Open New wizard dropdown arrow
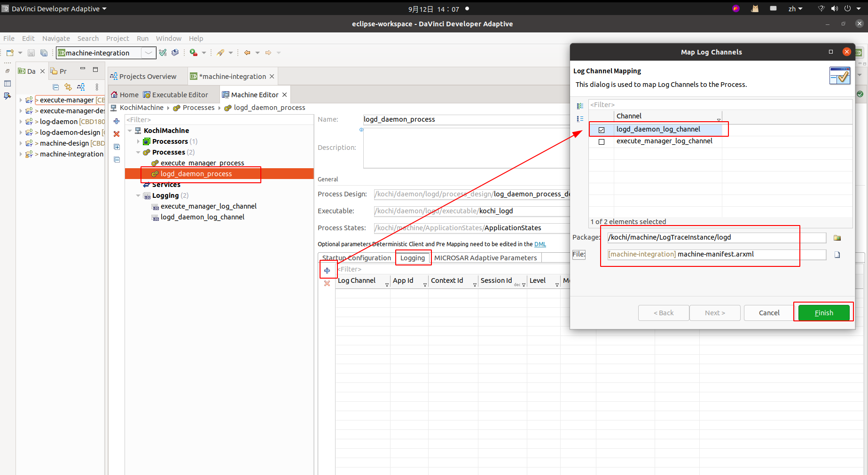The height and width of the screenshot is (475, 868). coord(20,53)
